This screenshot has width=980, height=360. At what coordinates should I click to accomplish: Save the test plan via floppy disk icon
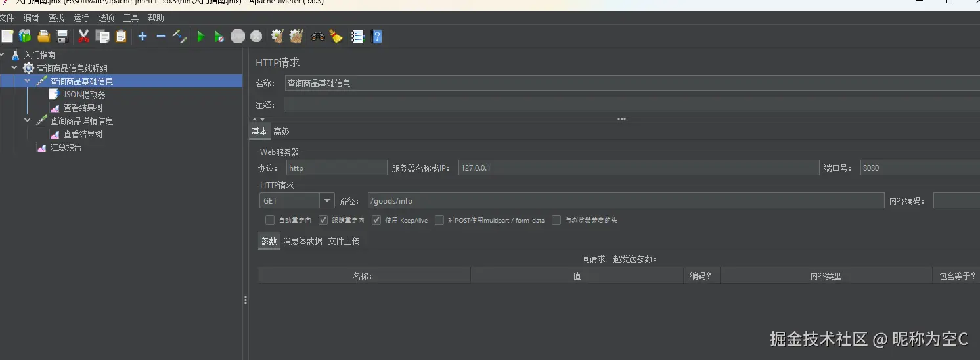tap(62, 37)
